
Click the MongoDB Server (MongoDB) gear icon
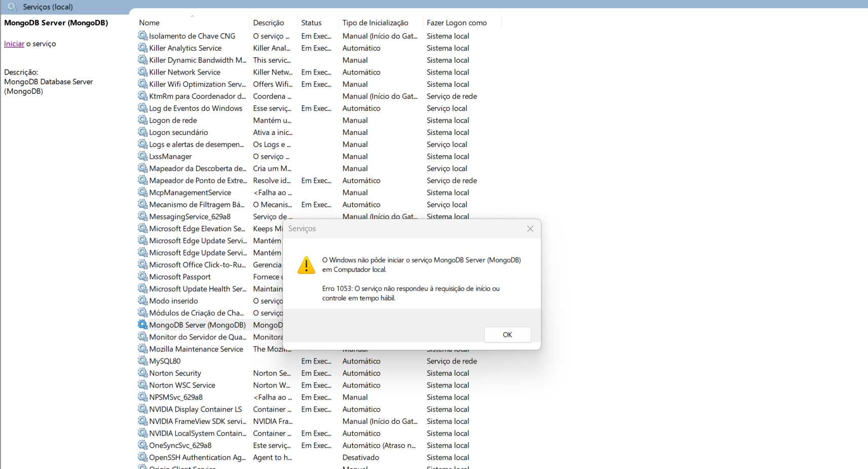142,324
